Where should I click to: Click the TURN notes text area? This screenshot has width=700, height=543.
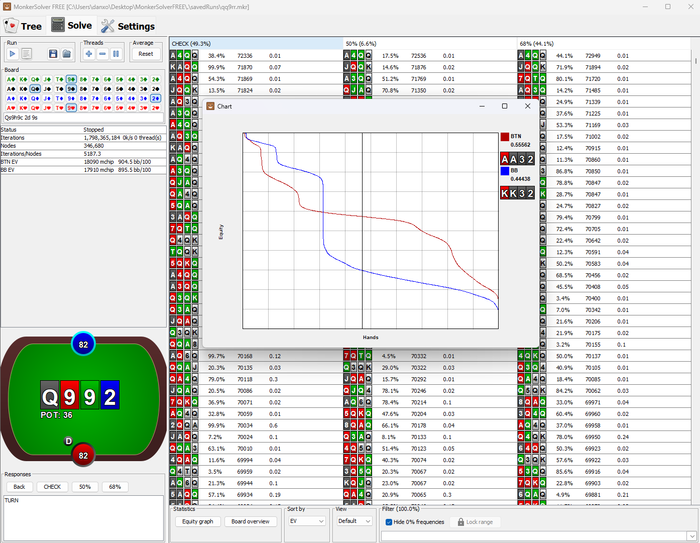(83, 518)
